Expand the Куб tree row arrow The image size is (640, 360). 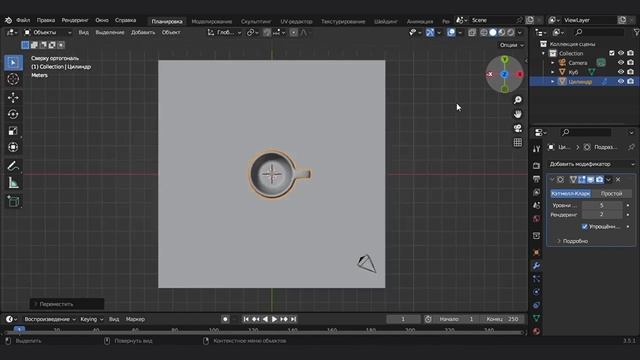(x=553, y=72)
